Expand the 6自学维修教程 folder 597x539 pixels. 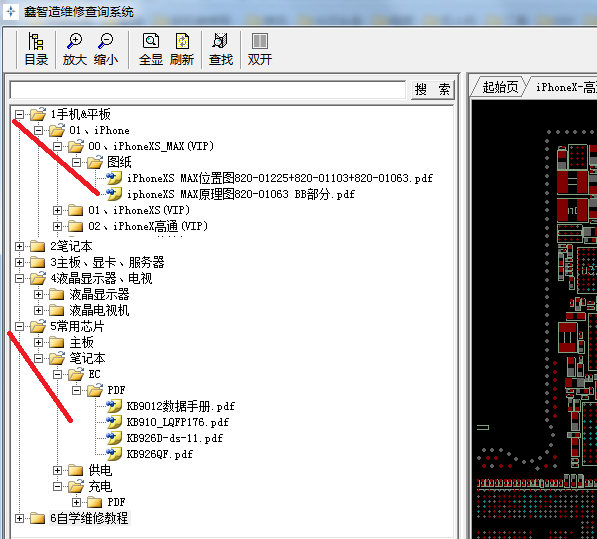point(19,518)
